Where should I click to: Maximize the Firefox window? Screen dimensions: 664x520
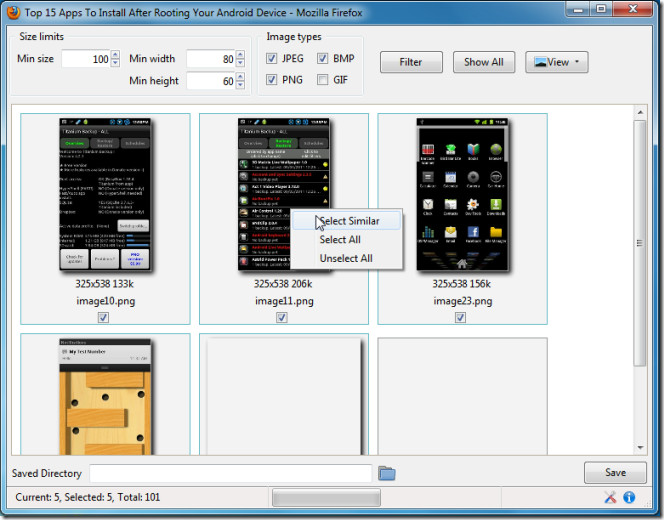click(x=601, y=9)
